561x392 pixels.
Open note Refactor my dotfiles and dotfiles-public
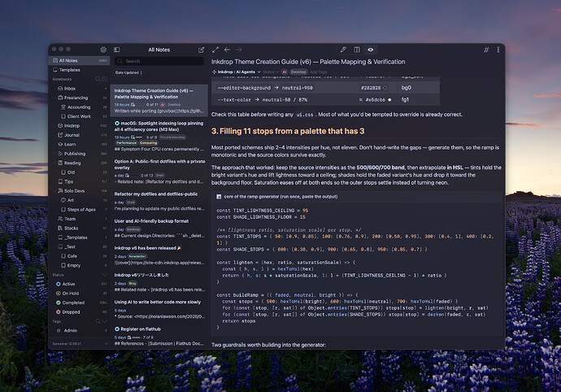tap(159, 201)
